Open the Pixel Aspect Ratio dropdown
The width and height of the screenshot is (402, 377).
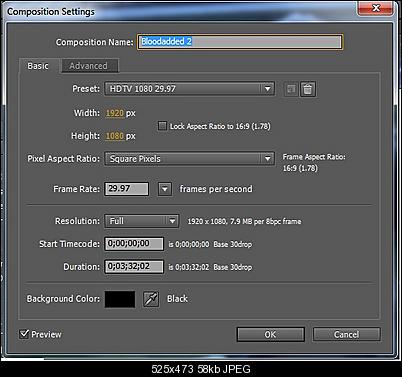coord(190,159)
